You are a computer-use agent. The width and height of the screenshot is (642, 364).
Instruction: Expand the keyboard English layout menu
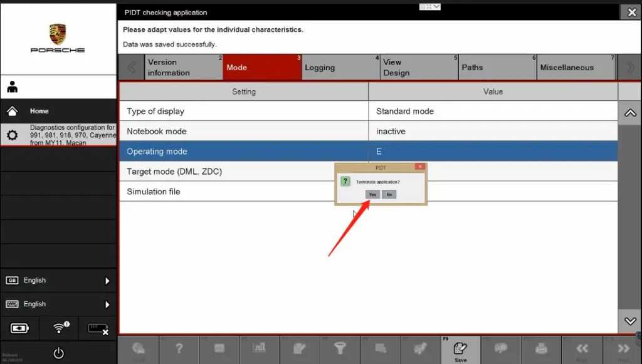(x=58, y=304)
